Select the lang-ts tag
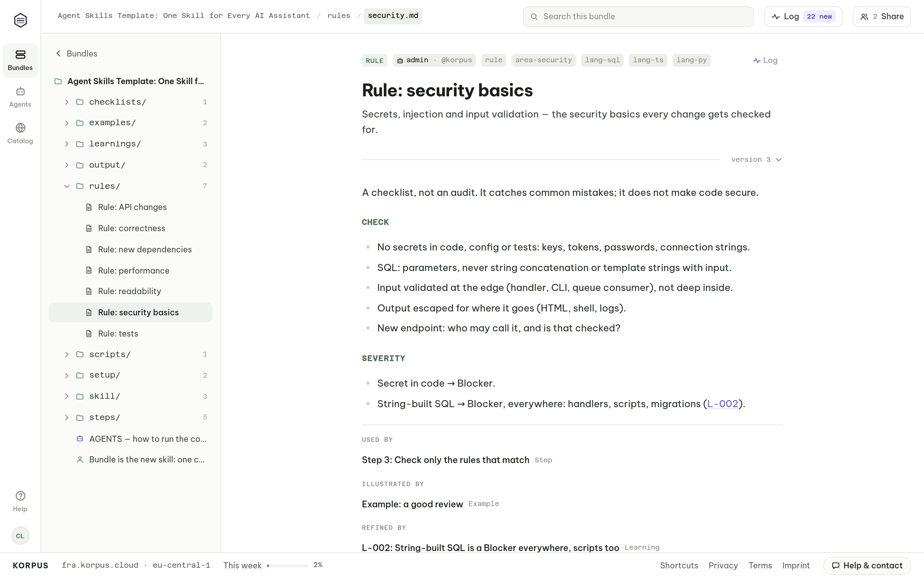This screenshot has width=924, height=578. click(x=648, y=60)
